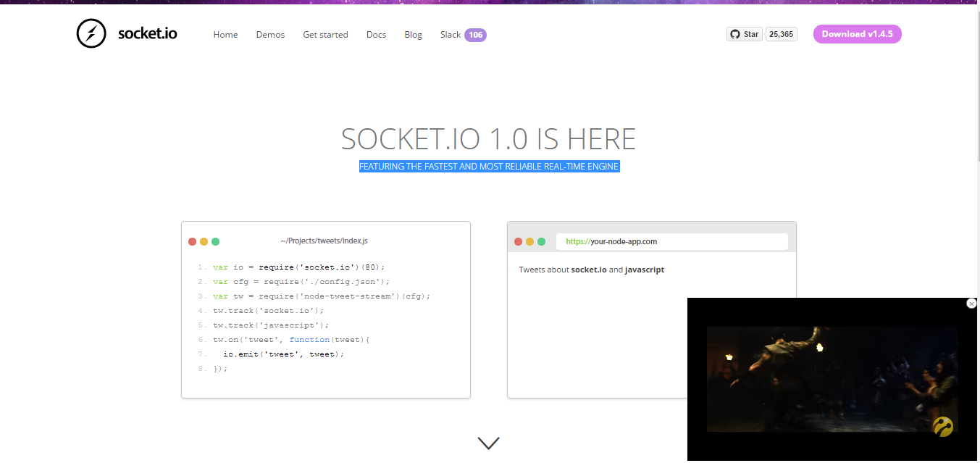Click the io.emit('tweet', tweet) line
This screenshot has height=463, width=980.
(x=283, y=354)
